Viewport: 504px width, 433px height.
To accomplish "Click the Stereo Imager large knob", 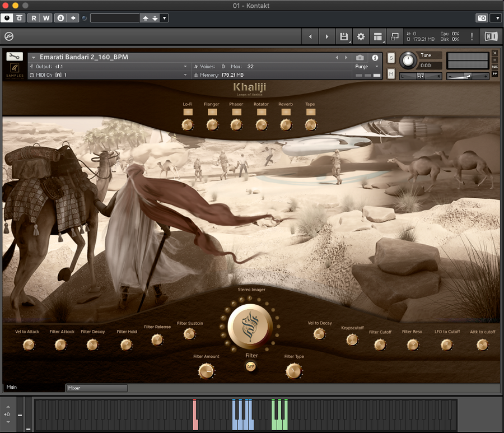I will click(x=250, y=326).
